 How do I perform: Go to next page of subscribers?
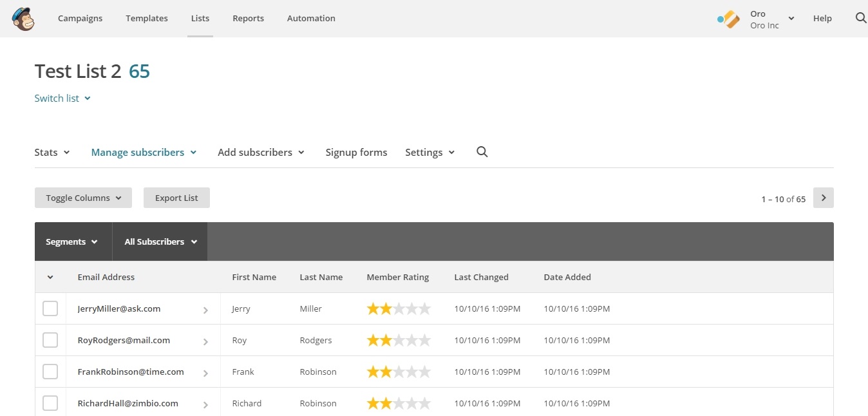pyautogui.click(x=823, y=198)
